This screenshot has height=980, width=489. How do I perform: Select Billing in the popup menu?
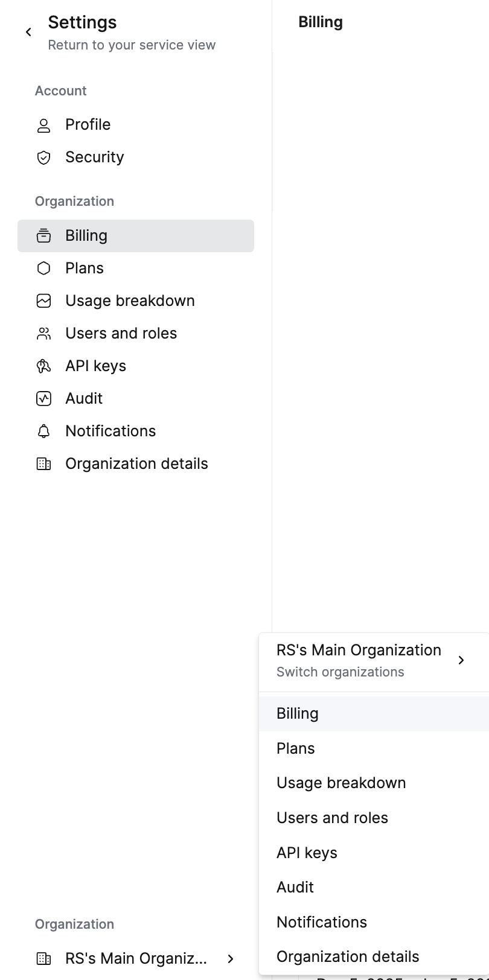(298, 714)
